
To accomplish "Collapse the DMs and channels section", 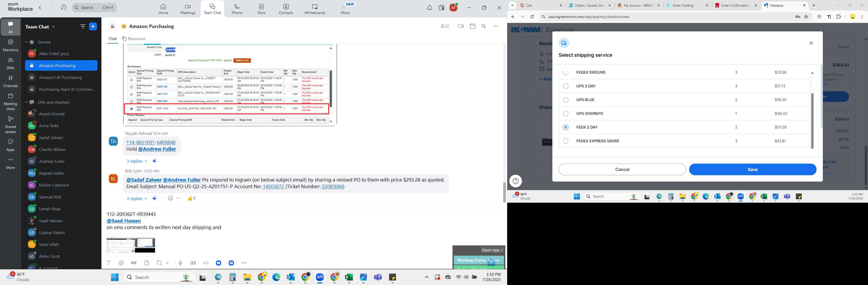I will click(26, 102).
